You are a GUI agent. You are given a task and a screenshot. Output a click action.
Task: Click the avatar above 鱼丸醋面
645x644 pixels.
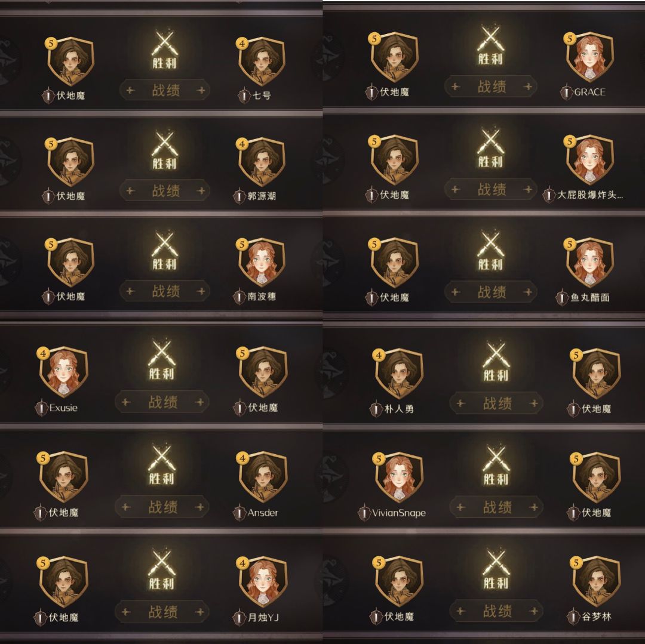click(x=589, y=262)
